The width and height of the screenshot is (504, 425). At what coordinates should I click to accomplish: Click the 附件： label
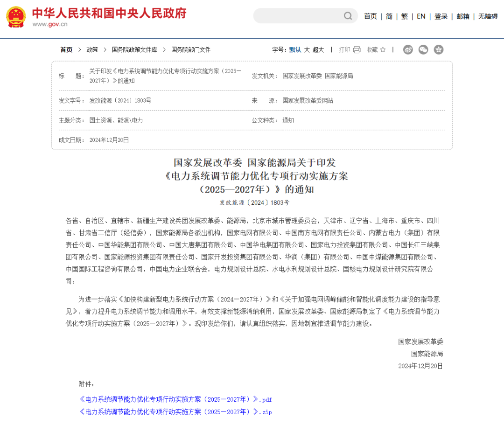(x=86, y=384)
